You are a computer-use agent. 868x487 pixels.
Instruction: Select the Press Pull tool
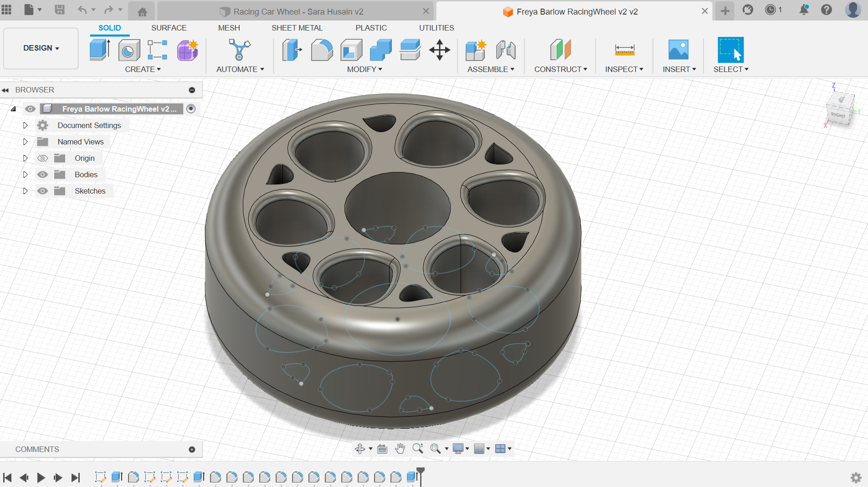pyautogui.click(x=292, y=50)
